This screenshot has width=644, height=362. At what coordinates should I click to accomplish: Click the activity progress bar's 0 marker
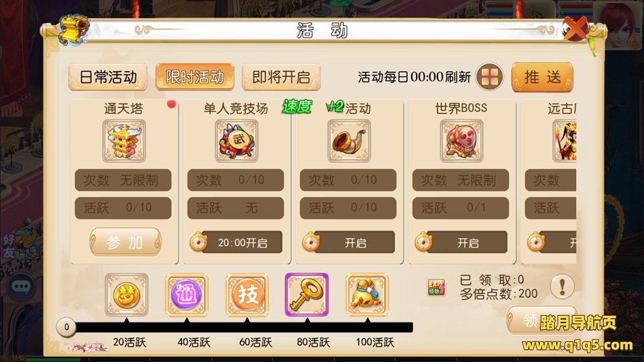pos(66,327)
